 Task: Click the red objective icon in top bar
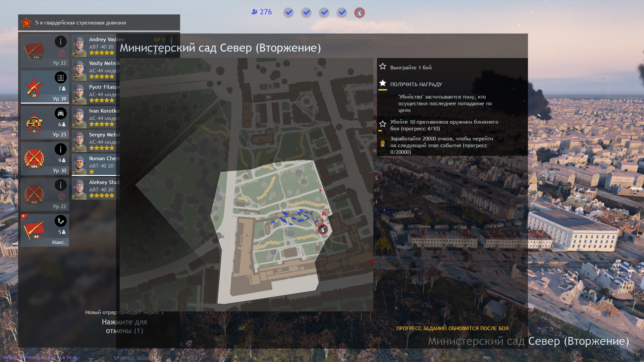pyautogui.click(x=359, y=13)
